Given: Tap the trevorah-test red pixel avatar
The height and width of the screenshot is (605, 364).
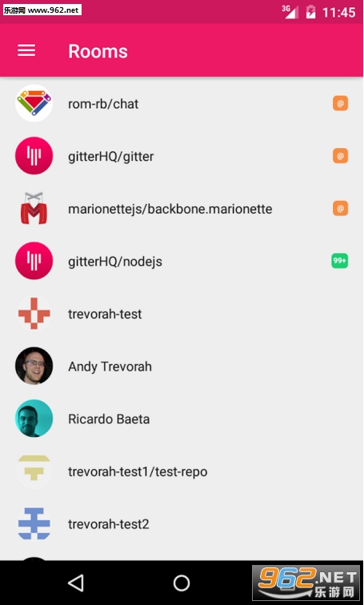Looking at the screenshot, I should point(34,314).
